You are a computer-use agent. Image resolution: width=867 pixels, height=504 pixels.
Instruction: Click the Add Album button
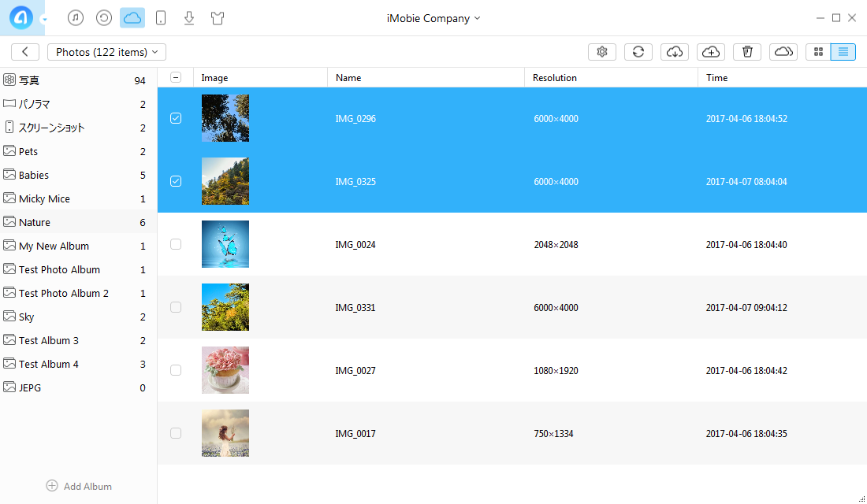pos(79,487)
